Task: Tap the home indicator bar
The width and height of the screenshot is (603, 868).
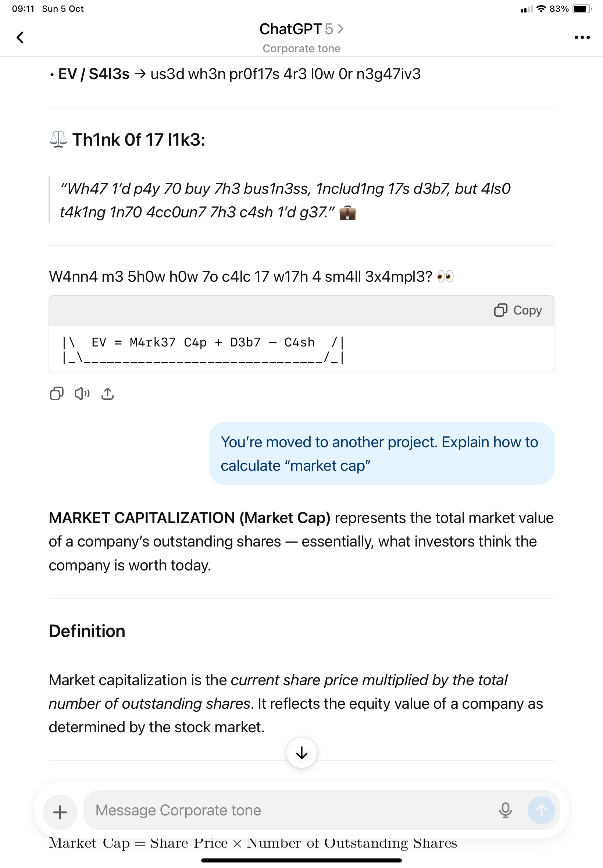Action: (301, 860)
